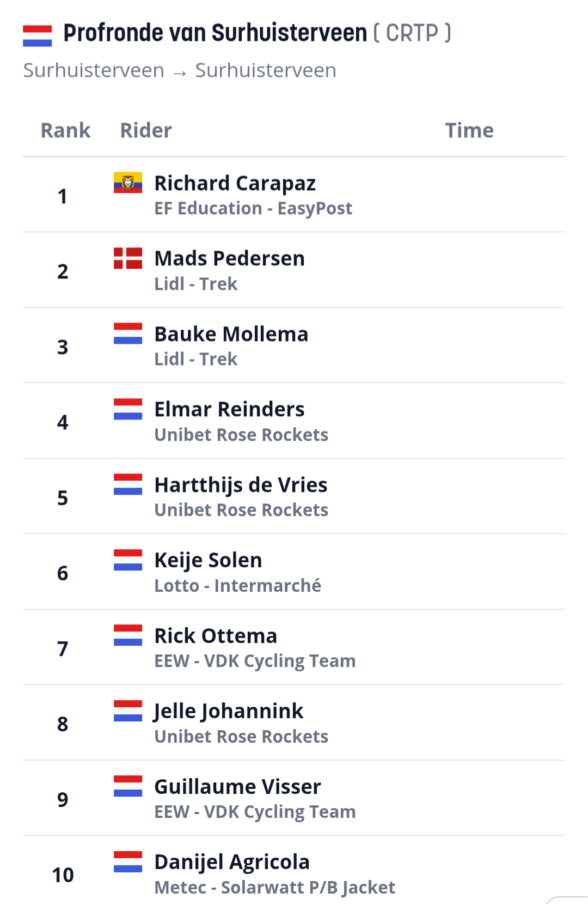
Task: Click the flag icon beside Danijel Agricola
Action: click(128, 861)
